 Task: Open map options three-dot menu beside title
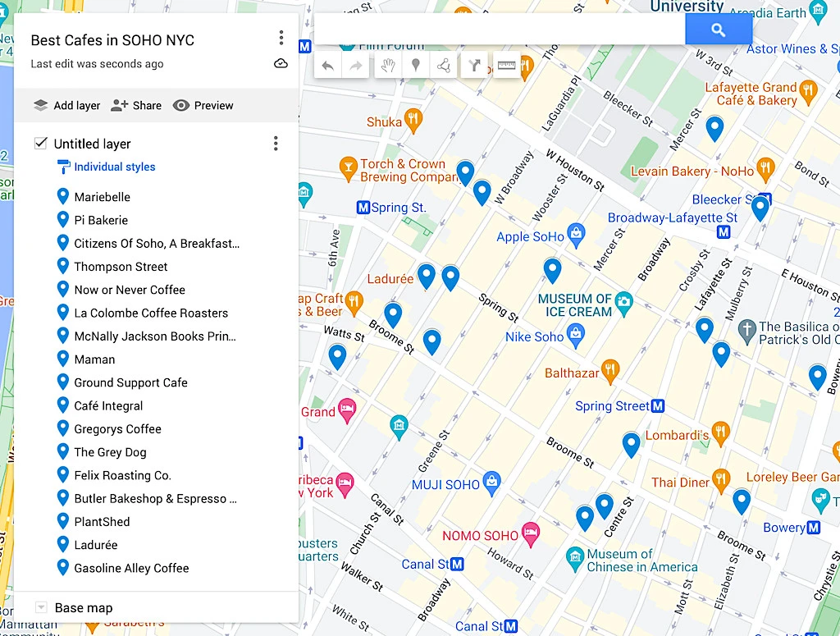[x=281, y=38]
